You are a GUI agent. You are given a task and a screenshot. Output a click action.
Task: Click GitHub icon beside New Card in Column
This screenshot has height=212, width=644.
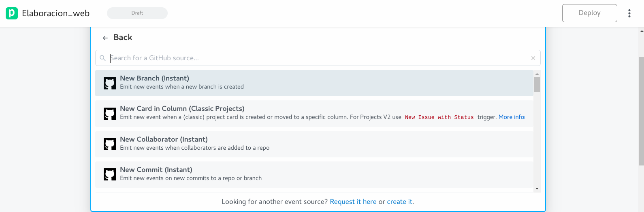[110, 114]
